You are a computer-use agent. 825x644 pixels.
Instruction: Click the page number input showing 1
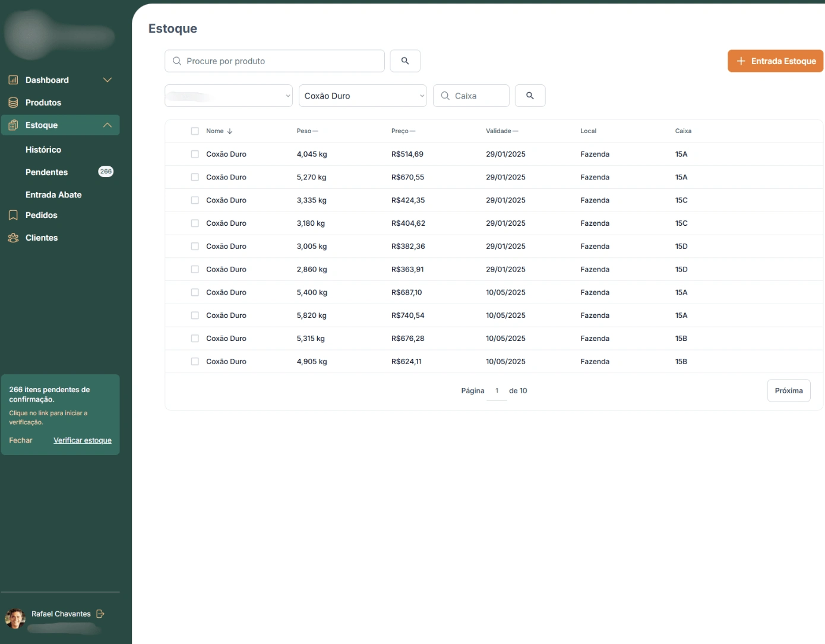pos(497,390)
